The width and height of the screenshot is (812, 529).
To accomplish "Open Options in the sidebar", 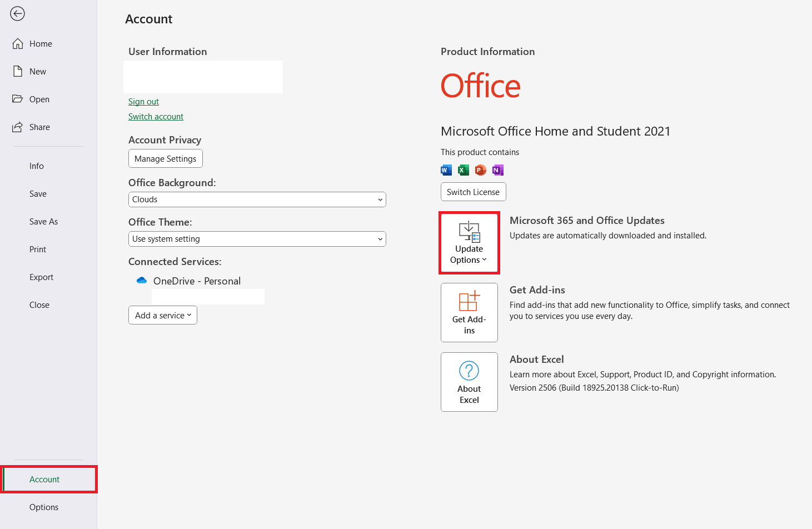I will click(x=44, y=507).
